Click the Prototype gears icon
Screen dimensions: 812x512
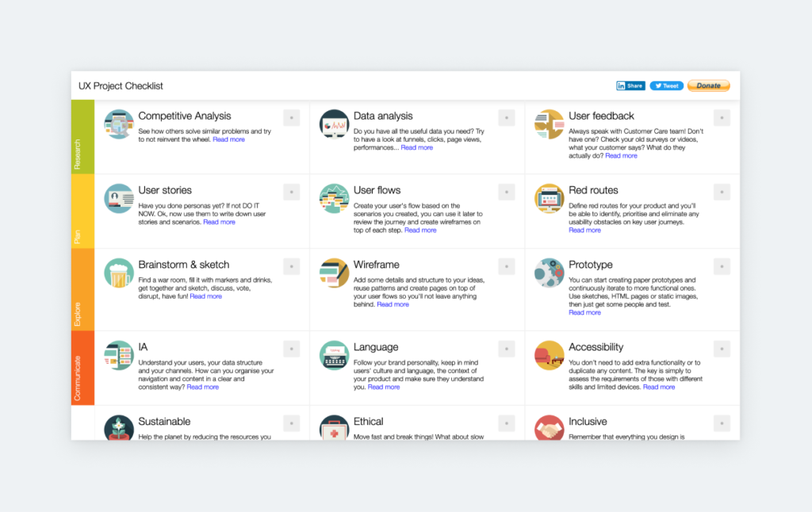[549, 273]
